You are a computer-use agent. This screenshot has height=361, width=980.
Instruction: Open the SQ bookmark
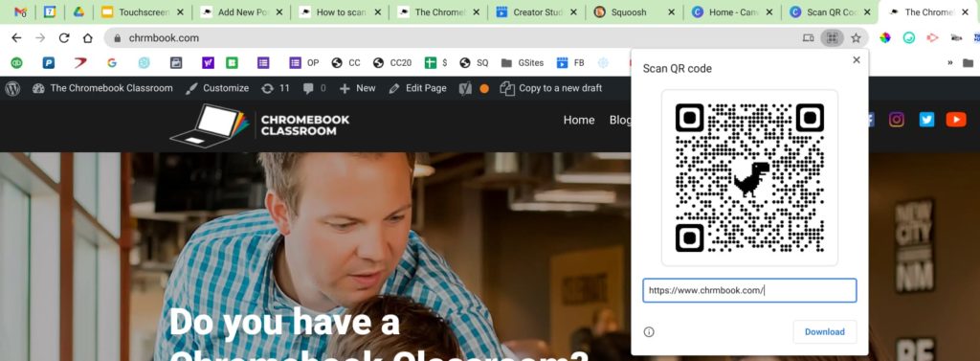coord(474,62)
